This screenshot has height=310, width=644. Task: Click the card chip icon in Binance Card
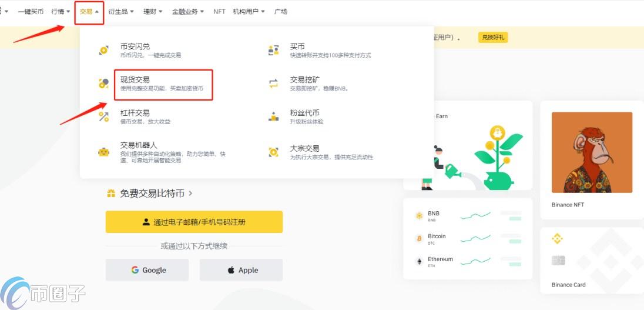tap(558, 260)
